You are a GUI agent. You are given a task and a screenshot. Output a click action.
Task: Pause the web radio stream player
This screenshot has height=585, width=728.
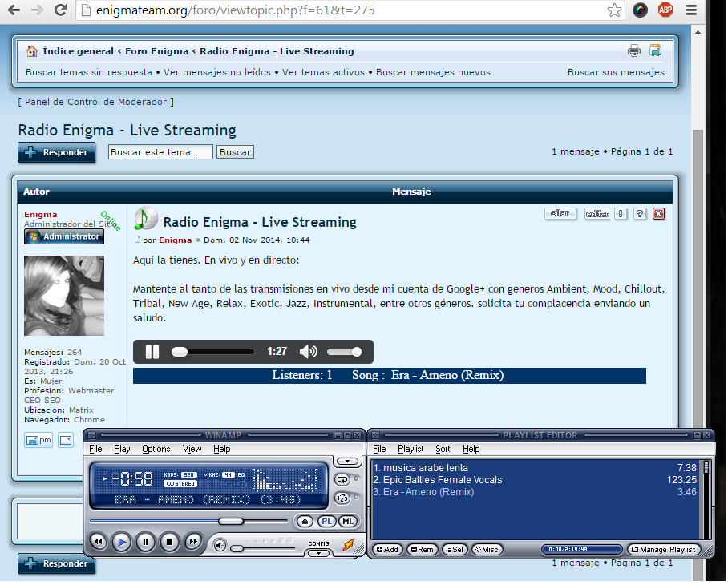pos(152,352)
